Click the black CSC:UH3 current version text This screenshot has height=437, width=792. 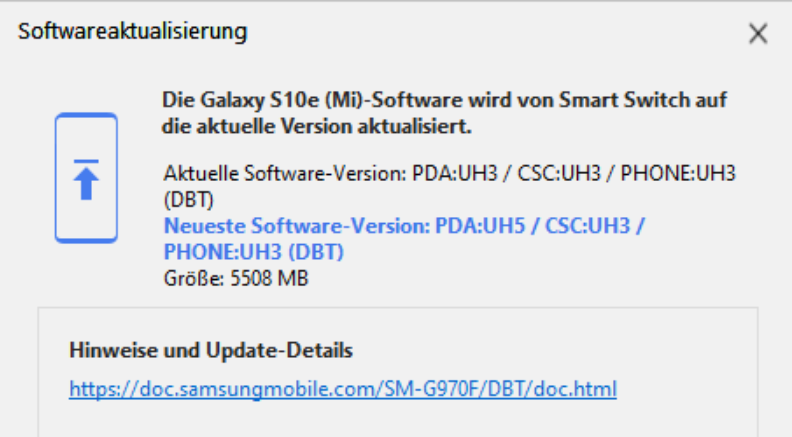[x=559, y=173]
